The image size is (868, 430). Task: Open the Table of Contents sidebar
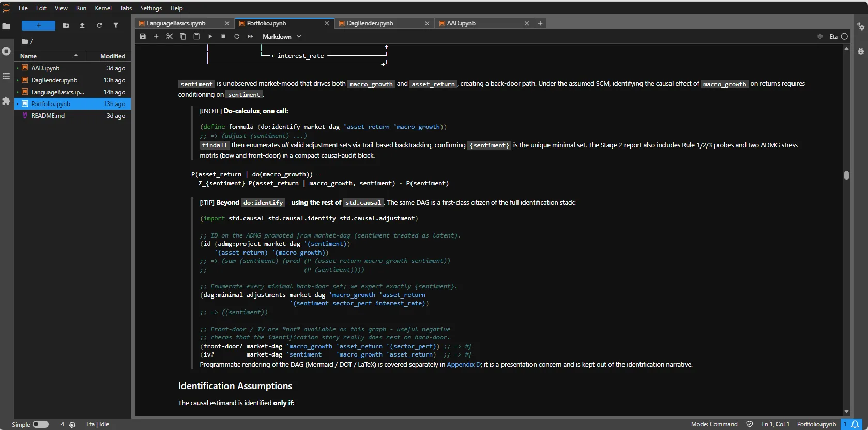pyautogui.click(x=6, y=76)
